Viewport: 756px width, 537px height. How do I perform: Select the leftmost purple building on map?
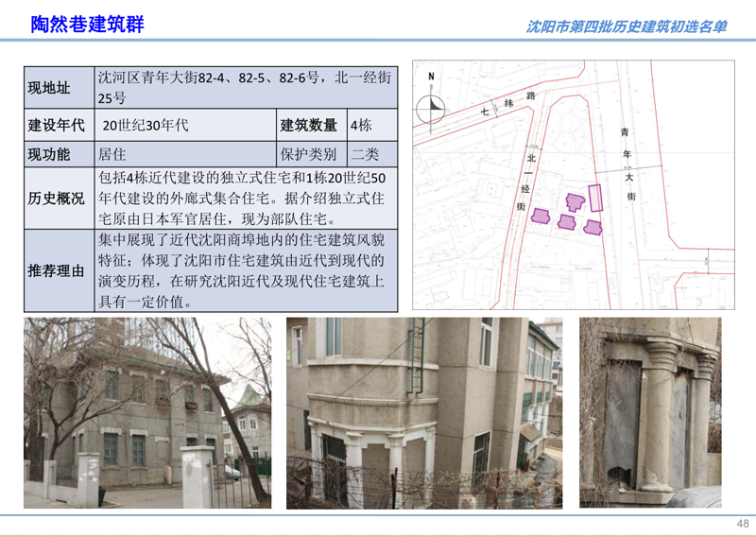(541, 217)
